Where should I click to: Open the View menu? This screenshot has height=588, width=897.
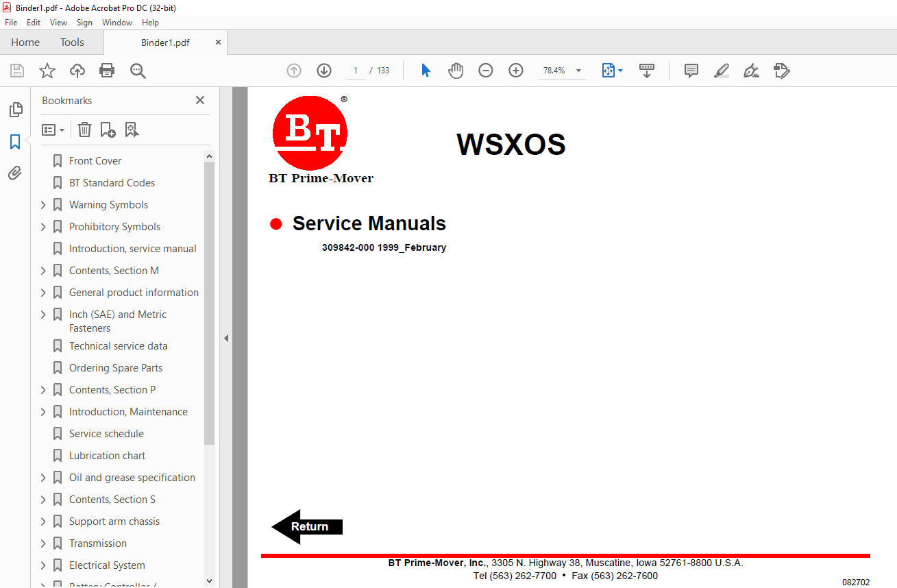tap(58, 23)
